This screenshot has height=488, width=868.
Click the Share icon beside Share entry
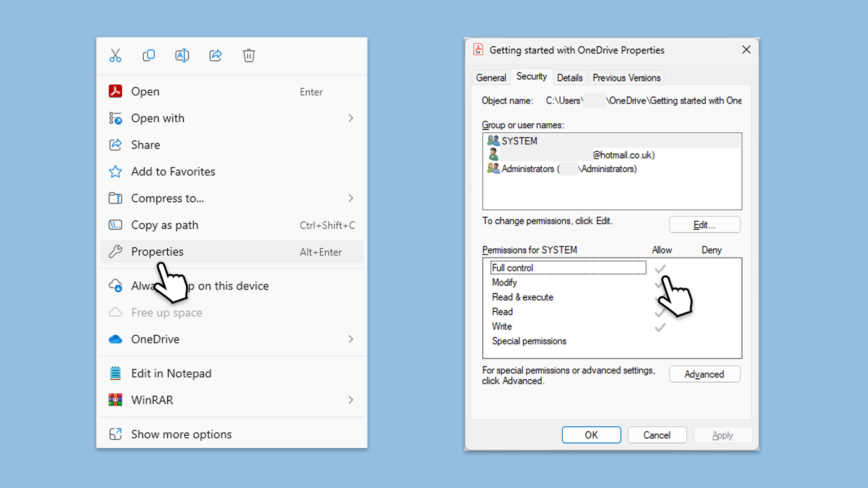pyautogui.click(x=115, y=144)
